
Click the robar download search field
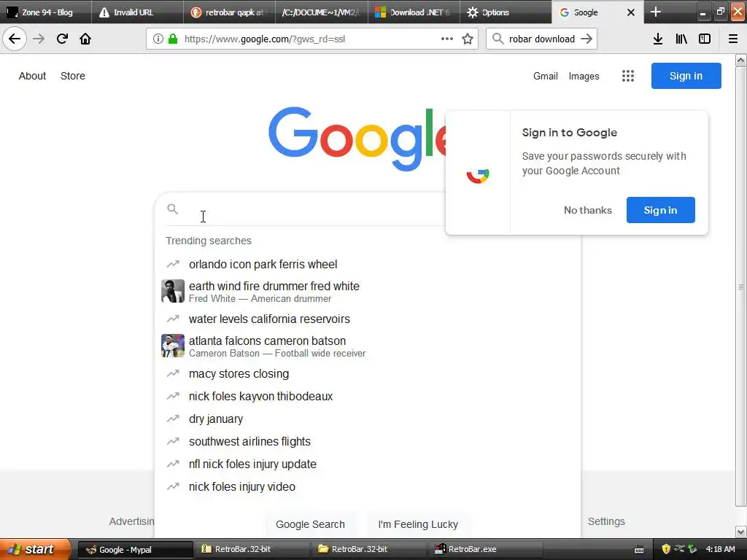(x=542, y=39)
